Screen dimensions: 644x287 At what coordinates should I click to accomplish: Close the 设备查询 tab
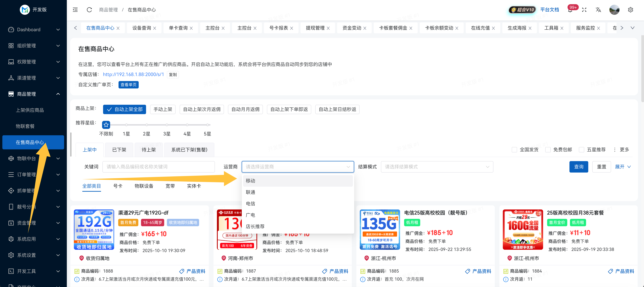click(x=155, y=28)
